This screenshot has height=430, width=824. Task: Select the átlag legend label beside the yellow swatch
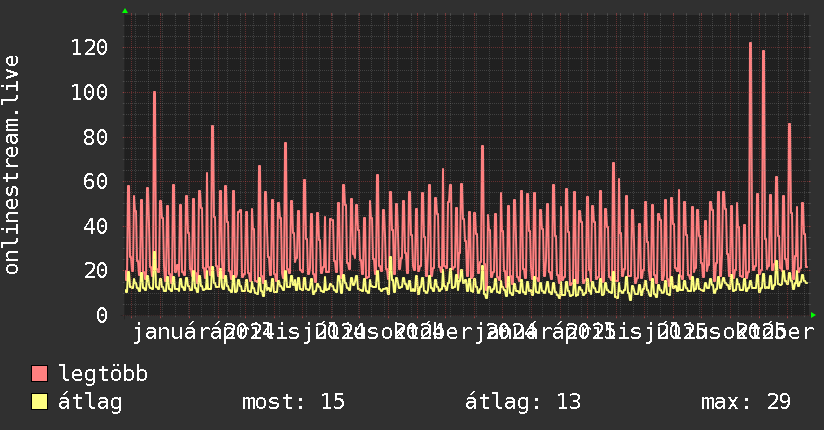pos(90,402)
